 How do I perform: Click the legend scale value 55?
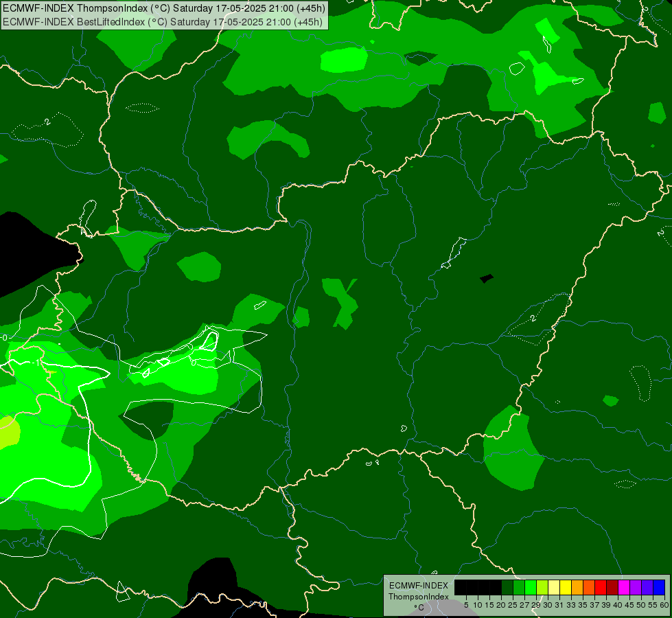point(653,605)
